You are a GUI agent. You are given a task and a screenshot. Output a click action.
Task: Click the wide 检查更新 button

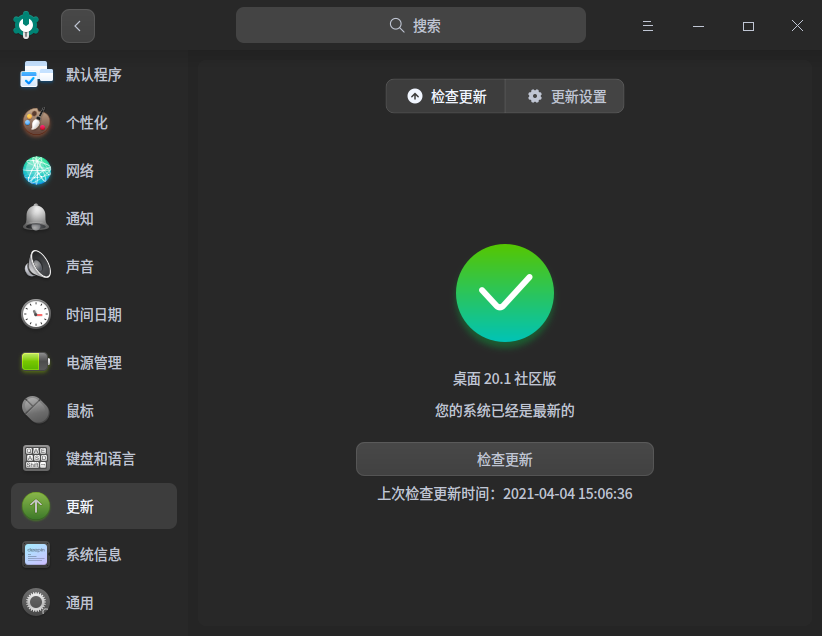coord(505,459)
